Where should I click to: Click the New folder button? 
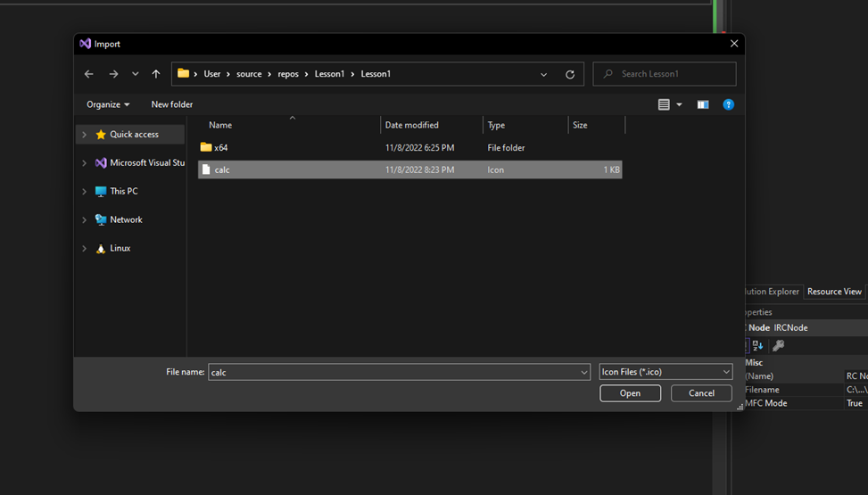172,104
